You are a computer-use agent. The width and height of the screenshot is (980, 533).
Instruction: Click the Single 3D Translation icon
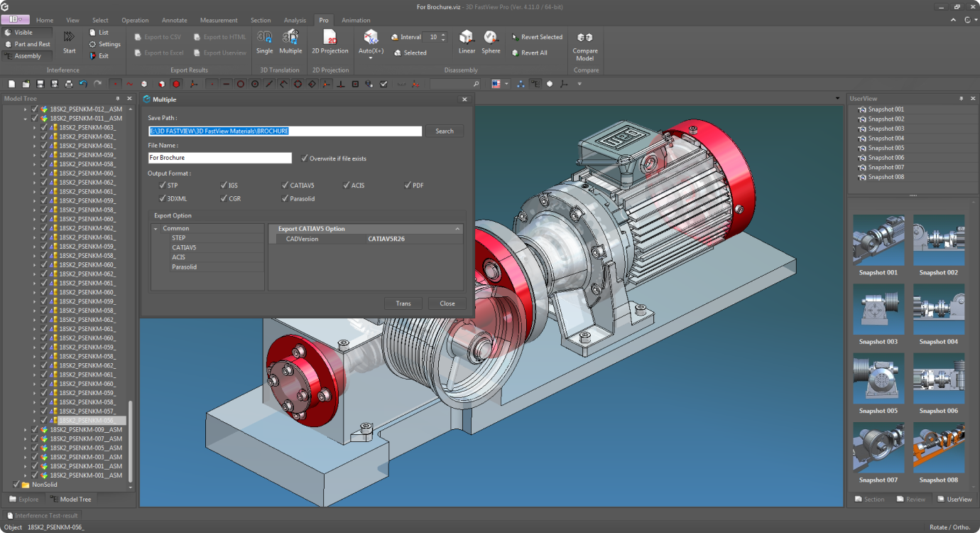pyautogui.click(x=264, y=38)
